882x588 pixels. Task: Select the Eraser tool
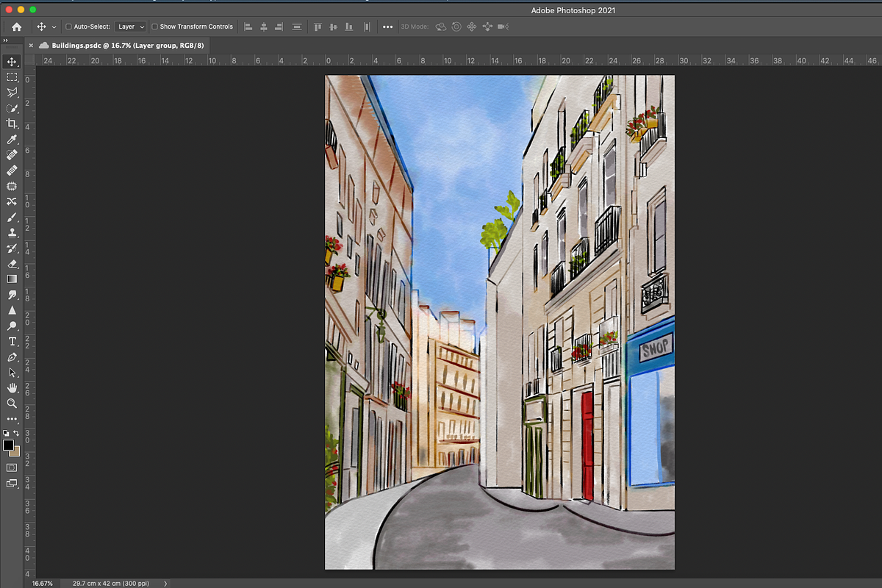point(12,264)
